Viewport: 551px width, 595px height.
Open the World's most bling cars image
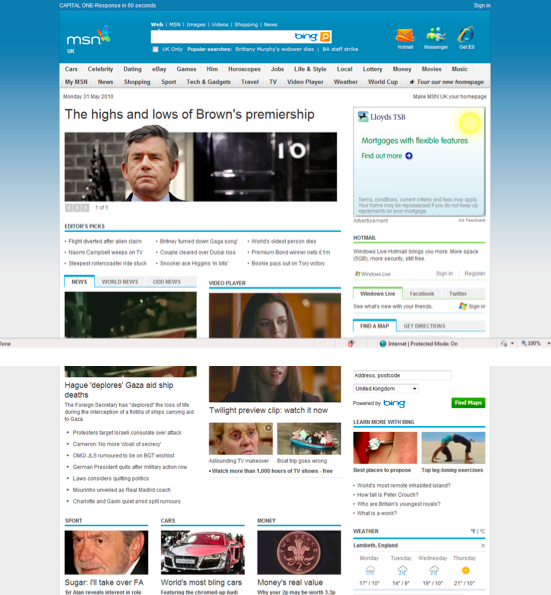[x=203, y=552]
